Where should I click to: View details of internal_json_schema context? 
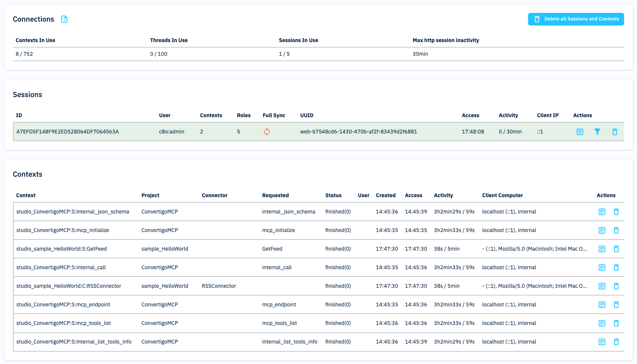[x=602, y=212]
